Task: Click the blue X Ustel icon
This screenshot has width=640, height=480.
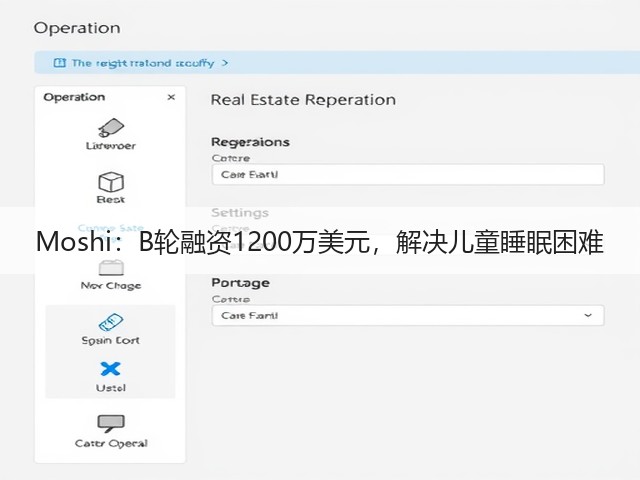Action: click(x=110, y=369)
